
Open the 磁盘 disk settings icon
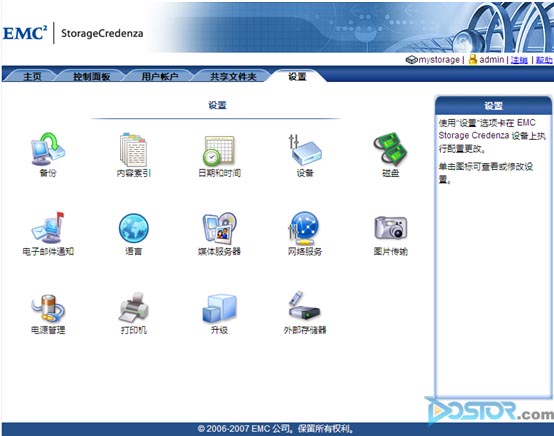pyautogui.click(x=390, y=149)
